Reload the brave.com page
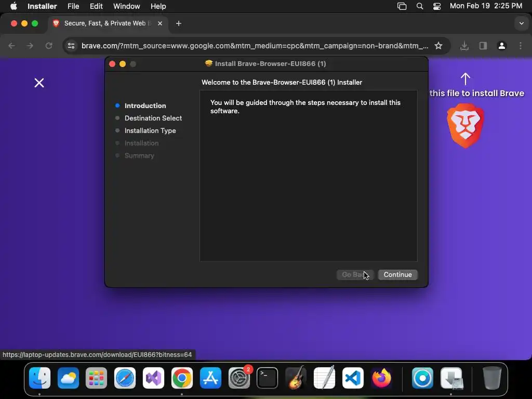 pyautogui.click(x=49, y=46)
